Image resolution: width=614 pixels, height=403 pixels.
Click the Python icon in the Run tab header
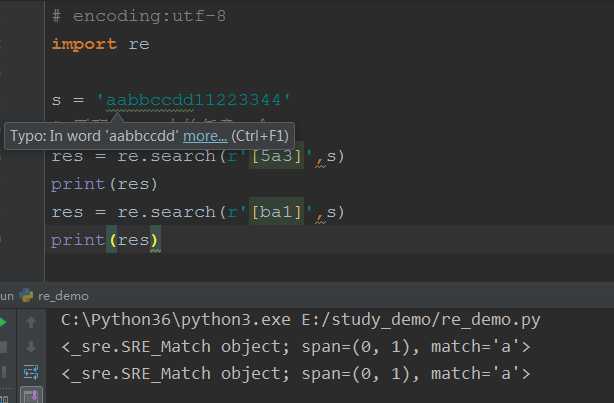[27, 296]
